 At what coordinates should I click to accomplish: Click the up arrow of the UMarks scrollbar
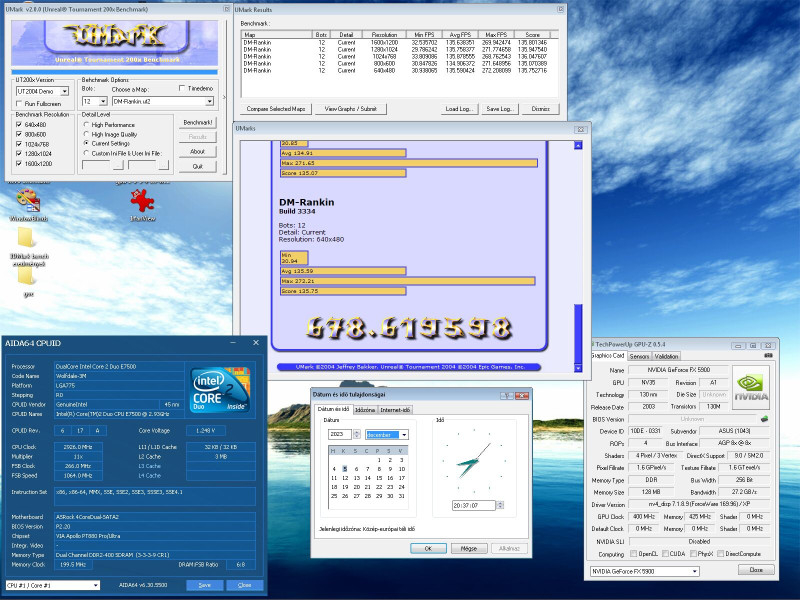(x=578, y=145)
